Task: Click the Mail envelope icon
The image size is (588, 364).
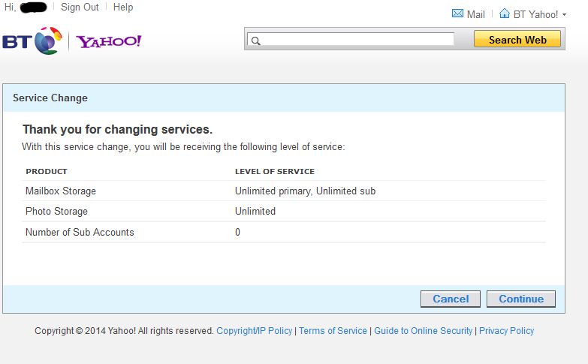Action: [457, 14]
